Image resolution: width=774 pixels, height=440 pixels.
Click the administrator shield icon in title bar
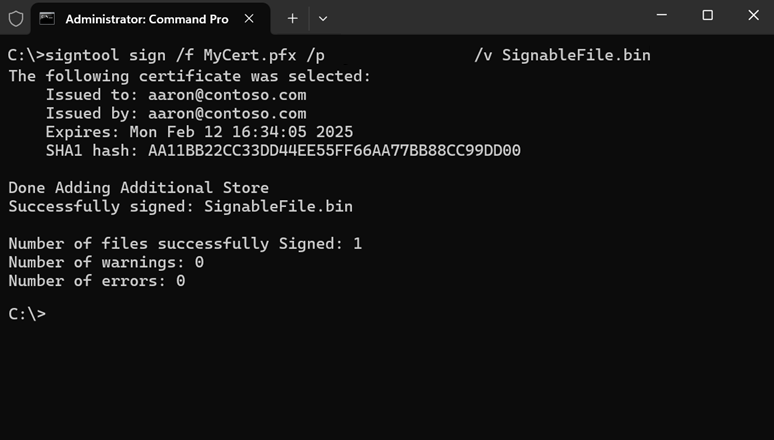click(16, 19)
